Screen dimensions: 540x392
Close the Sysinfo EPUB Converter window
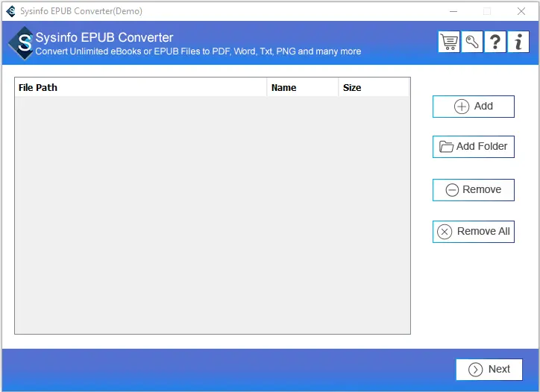pos(521,11)
